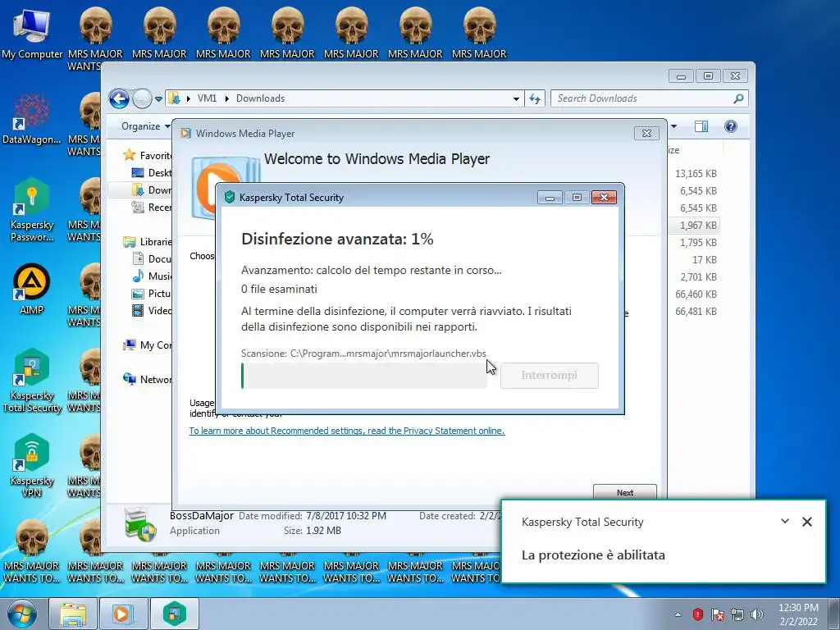Click the Interrompi button in Kaspersky
This screenshot has width=840, height=630.
coord(549,376)
